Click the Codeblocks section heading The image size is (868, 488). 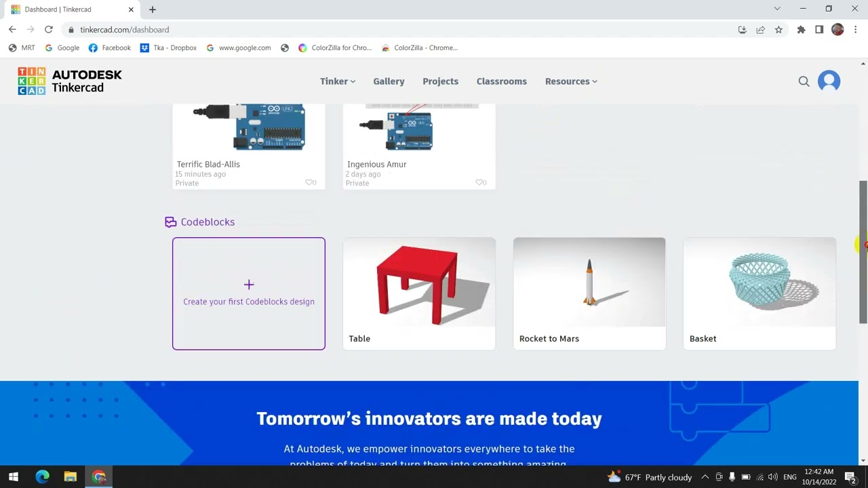point(208,222)
